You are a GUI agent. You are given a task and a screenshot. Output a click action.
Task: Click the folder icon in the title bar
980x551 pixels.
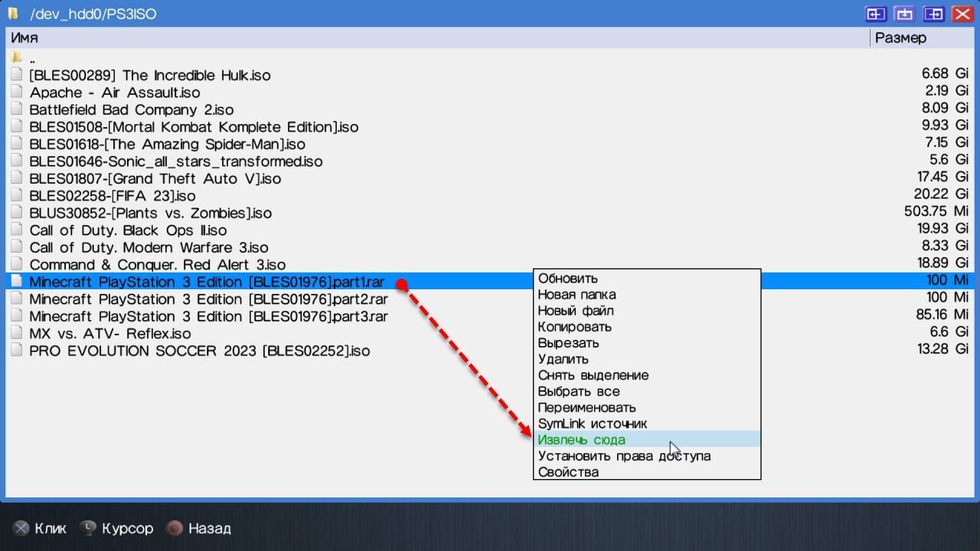[x=13, y=13]
